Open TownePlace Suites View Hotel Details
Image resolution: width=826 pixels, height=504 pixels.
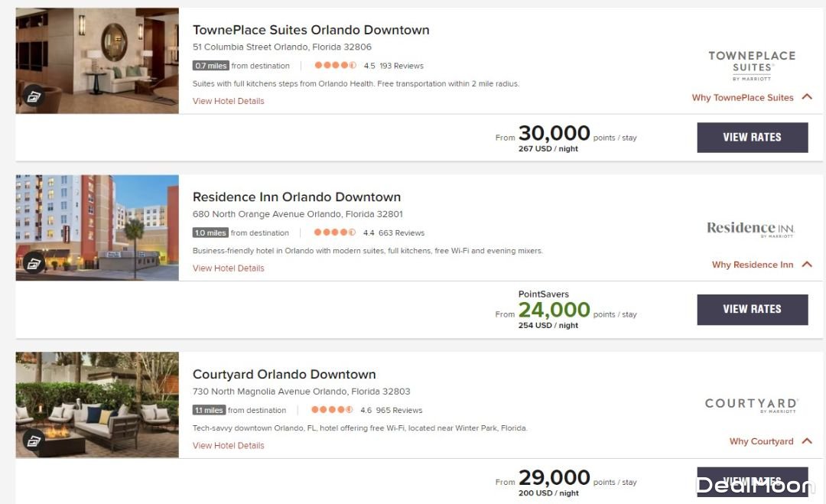click(228, 101)
